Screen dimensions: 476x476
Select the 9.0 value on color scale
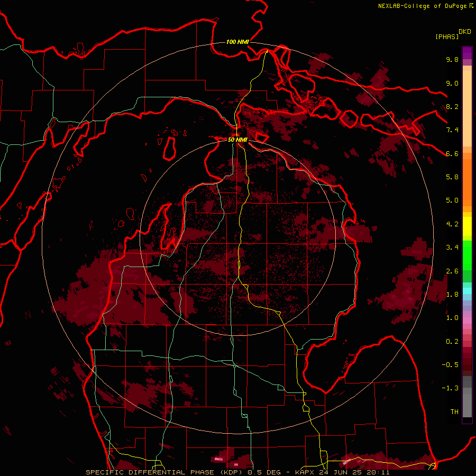pyautogui.click(x=452, y=83)
